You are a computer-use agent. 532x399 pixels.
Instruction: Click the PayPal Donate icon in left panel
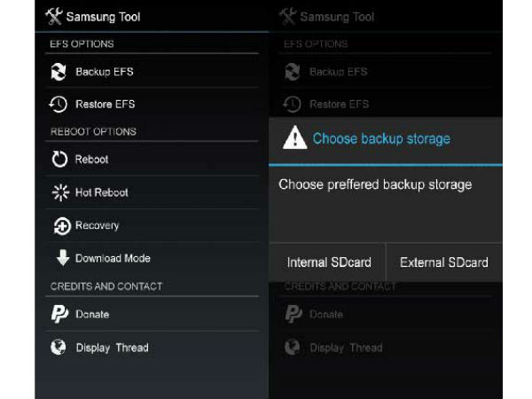pyautogui.click(x=59, y=314)
